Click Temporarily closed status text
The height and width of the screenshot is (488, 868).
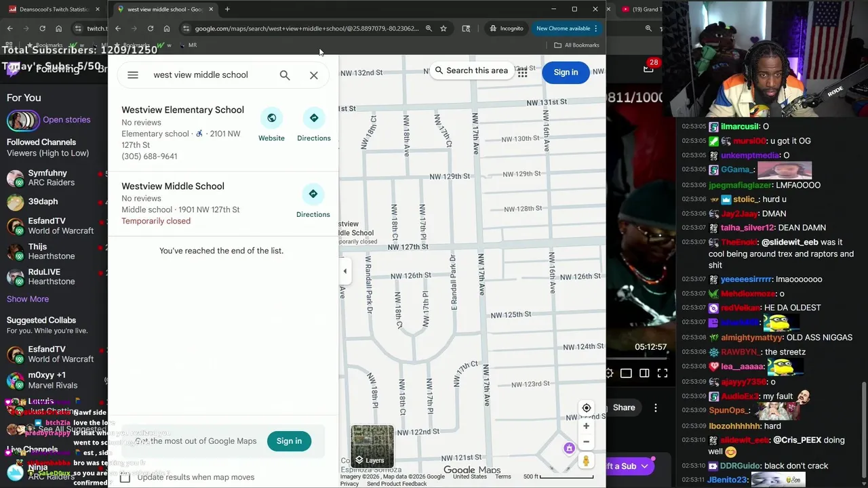coord(156,221)
